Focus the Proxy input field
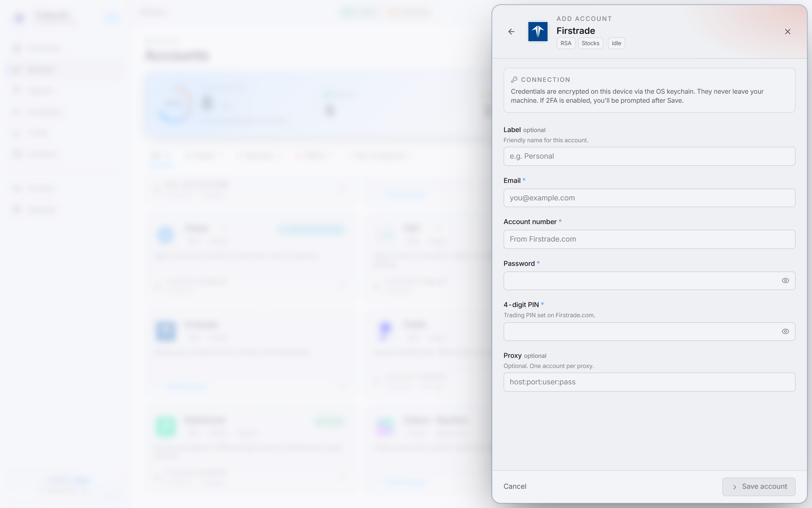 coord(649,382)
